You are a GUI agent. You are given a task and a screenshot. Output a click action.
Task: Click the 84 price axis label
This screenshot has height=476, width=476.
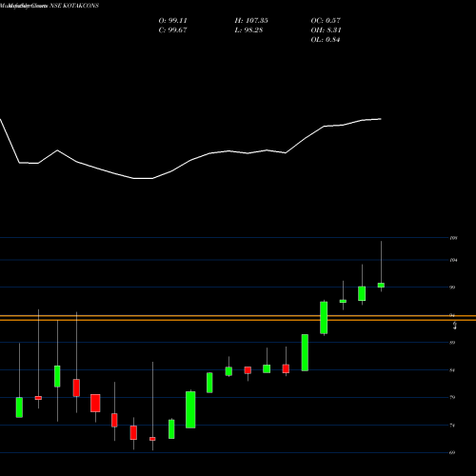[452, 370]
